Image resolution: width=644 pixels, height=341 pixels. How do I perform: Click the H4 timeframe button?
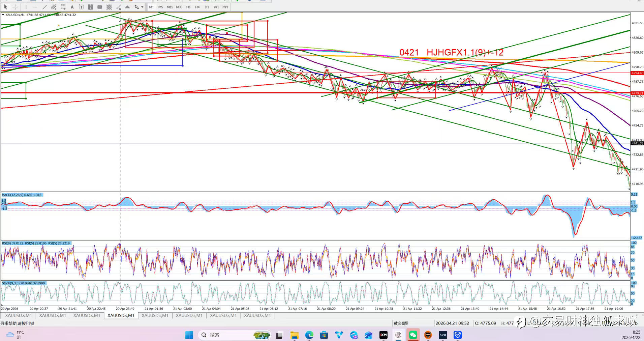coord(197,7)
